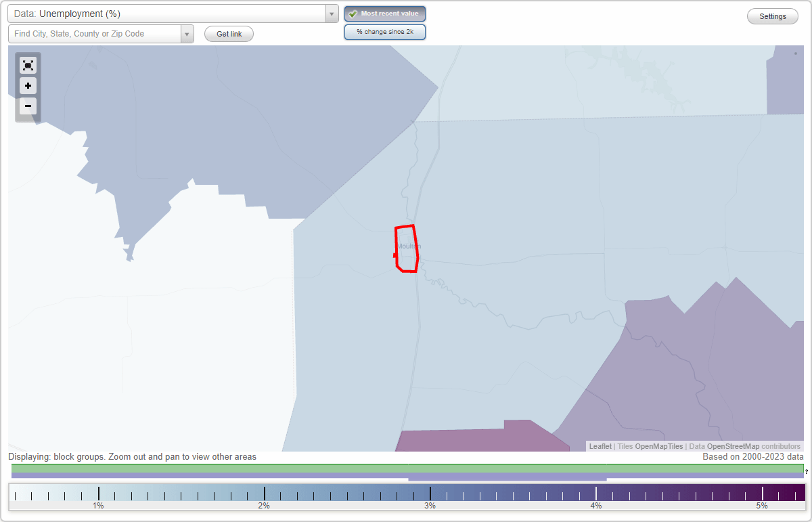Select the red-outlined block group near Moulton
The height and width of the screenshot is (522, 812).
pos(407,248)
